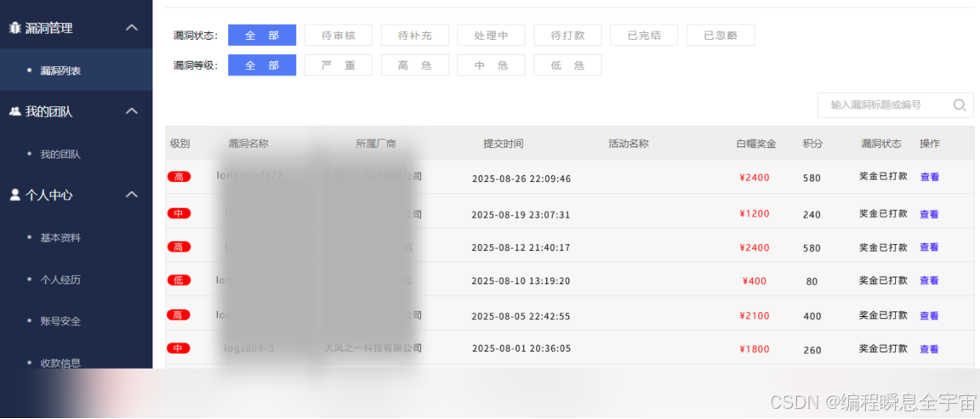Select 全部 for 漏洞状态 filter

(262, 36)
